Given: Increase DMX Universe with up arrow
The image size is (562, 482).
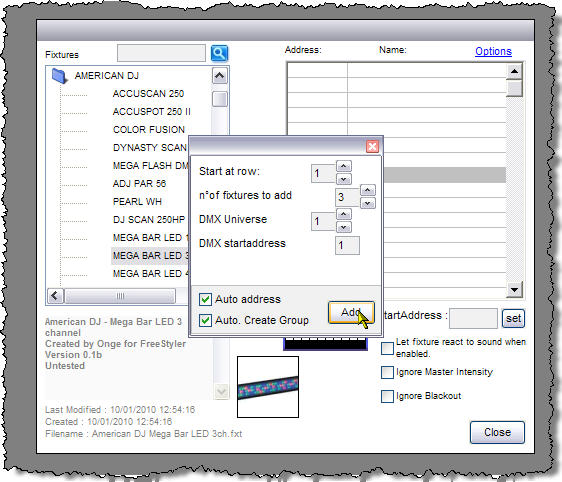Looking at the screenshot, I should coord(344,214).
